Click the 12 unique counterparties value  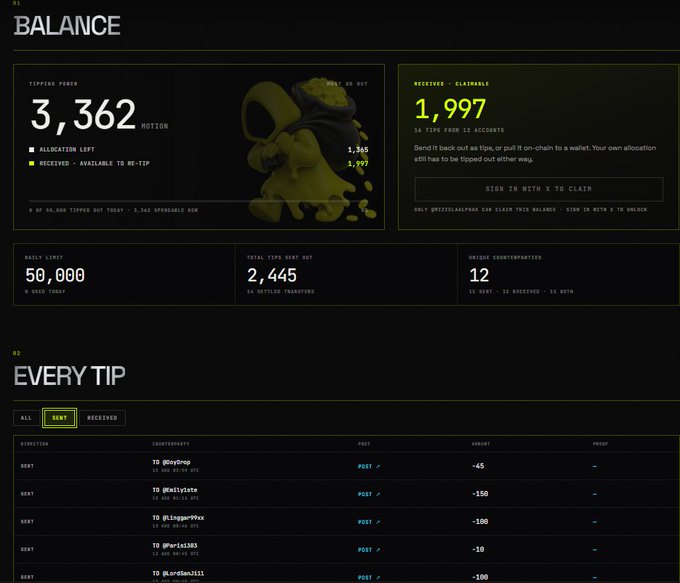[479, 275]
